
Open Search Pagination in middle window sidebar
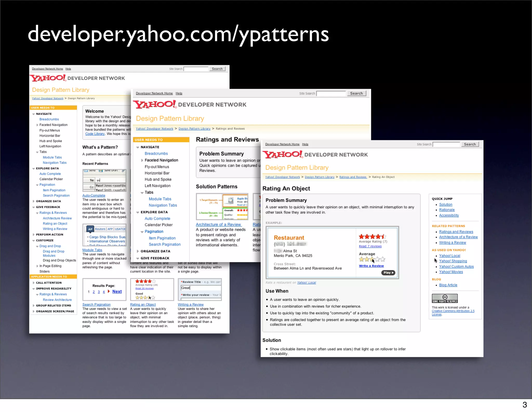tap(165, 245)
